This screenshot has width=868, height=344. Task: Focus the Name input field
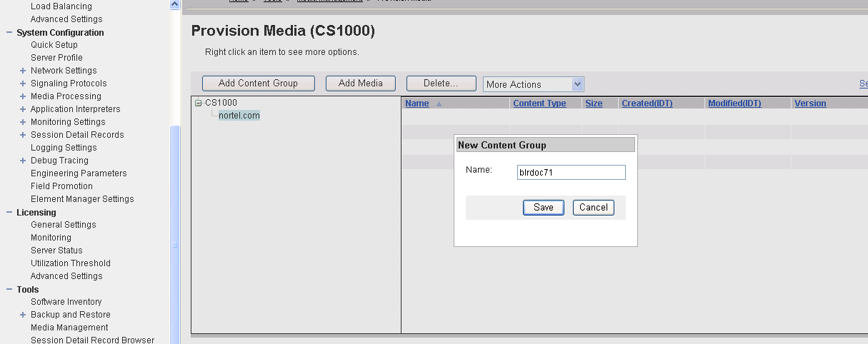pyautogui.click(x=571, y=173)
